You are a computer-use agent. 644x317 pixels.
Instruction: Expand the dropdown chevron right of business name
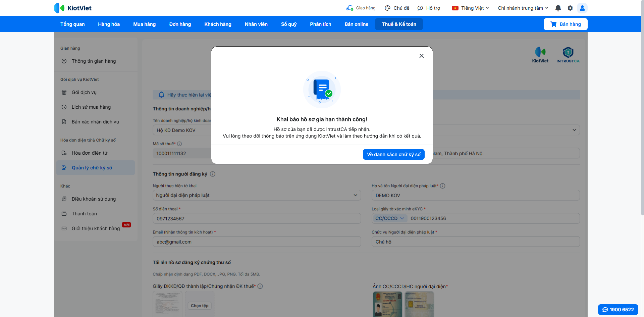pos(574,130)
